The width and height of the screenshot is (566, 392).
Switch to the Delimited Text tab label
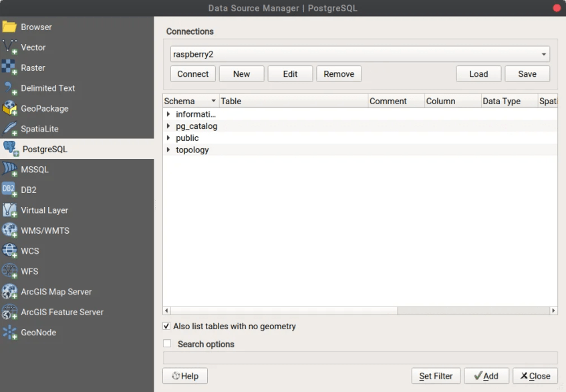tap(48, 88)
